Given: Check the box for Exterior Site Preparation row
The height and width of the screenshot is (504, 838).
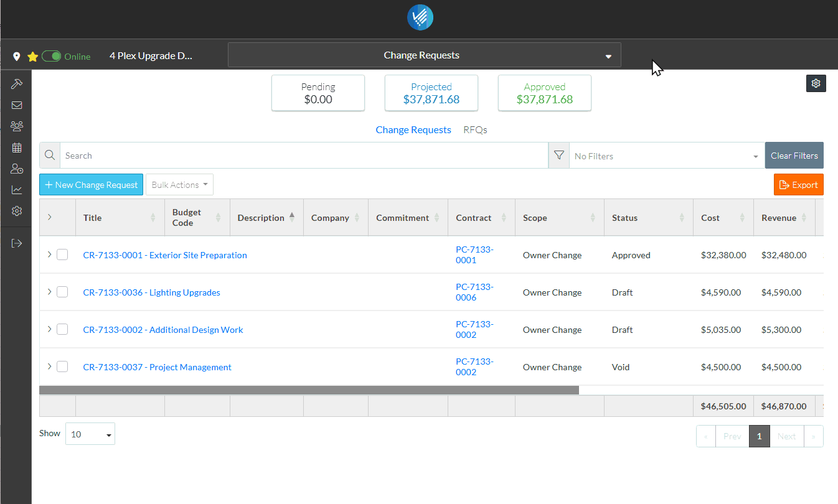Looking at the screenshot, I should (62, 254).
